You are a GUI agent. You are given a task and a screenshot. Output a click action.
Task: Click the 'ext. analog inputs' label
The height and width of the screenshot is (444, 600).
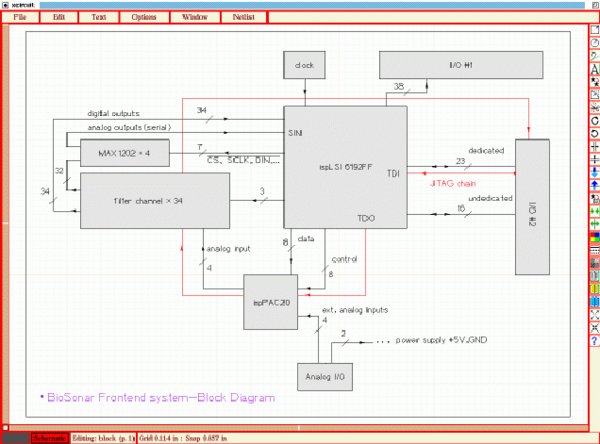pos(355,310)
